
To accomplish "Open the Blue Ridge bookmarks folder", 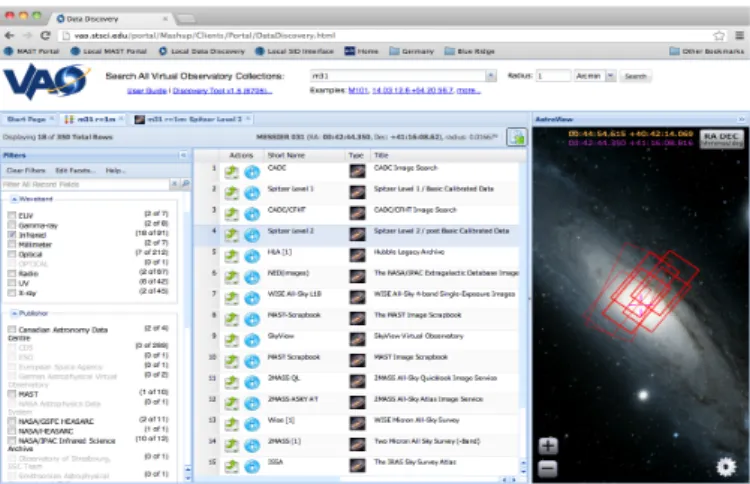I will pos(469,51).
